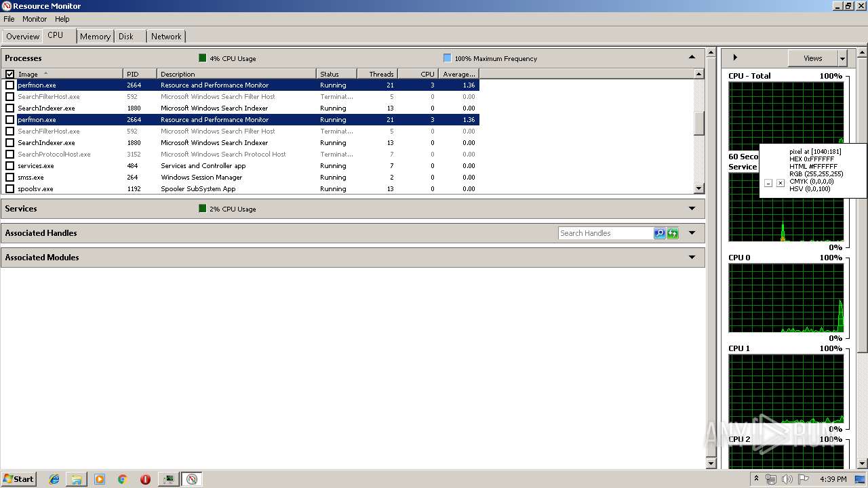Image resolution: width=868 pixels, height=488 pixels.
Task: Sort by Status column header
Action: click(336, 74)
